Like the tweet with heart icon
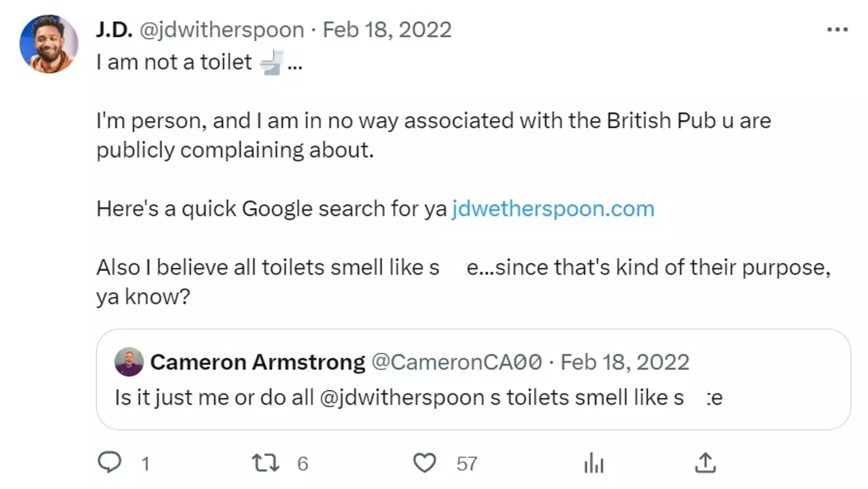The width and height of the screenshot is (868, 489). [x=424, y=463]
